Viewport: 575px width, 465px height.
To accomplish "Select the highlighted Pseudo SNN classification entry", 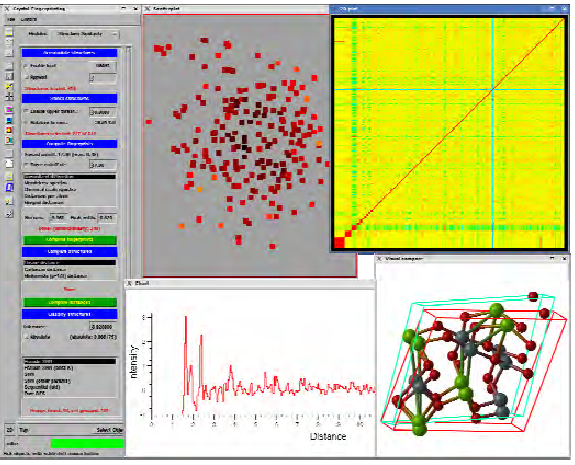I will [x=69, y=361].
